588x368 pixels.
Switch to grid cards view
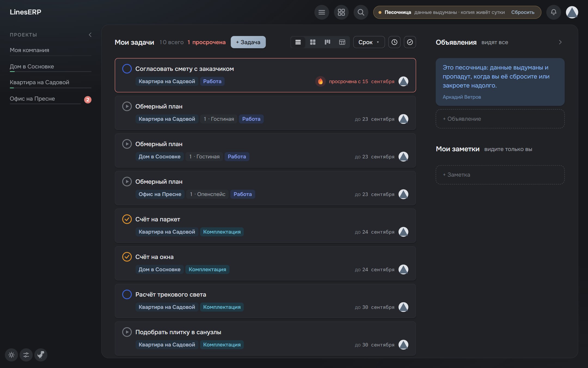pos(313,42)
